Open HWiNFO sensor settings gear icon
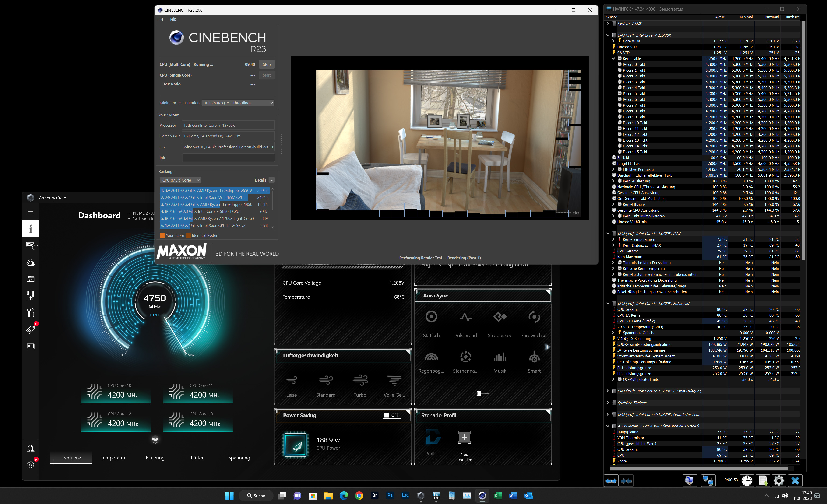This screenshot has width=827, height=504. coord(779,480)
